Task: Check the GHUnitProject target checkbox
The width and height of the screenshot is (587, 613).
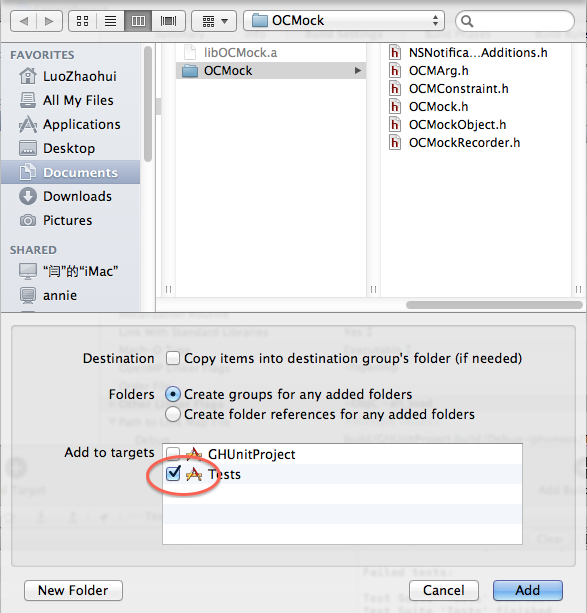Action: coord(172,453)
